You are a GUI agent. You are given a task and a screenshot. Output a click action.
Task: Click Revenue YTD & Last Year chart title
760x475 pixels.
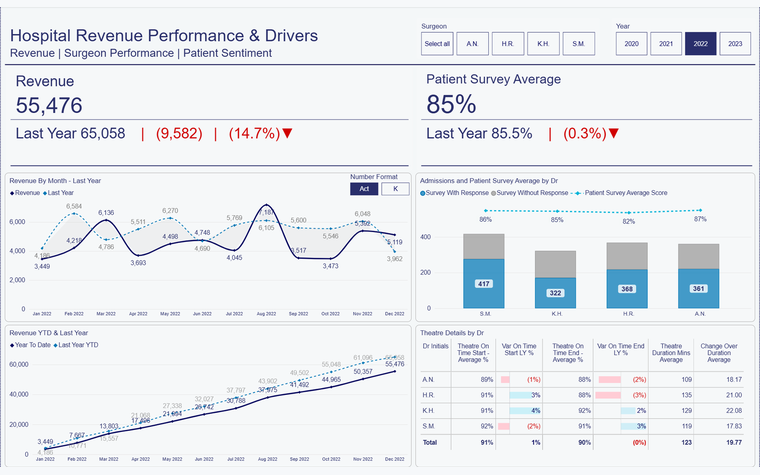[48, 333]
